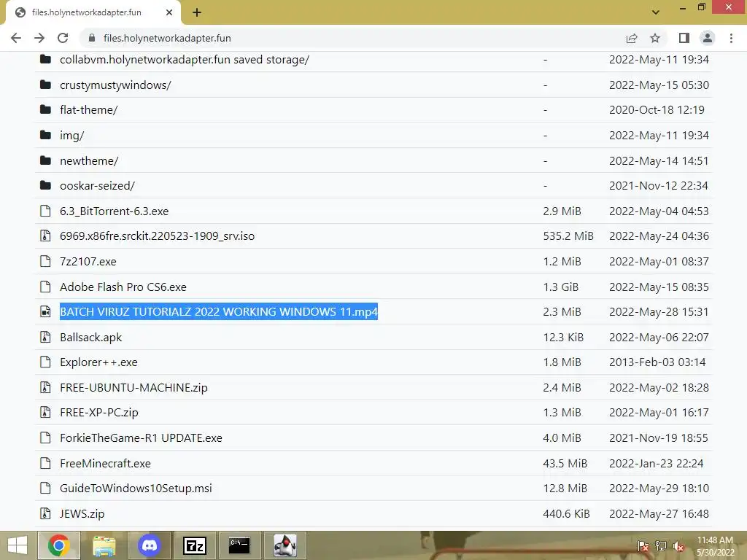Viewport: 747px width, 560px height.
Task: Open the tab search chevron
Action: pyautogui.click(x=656, y=12)
